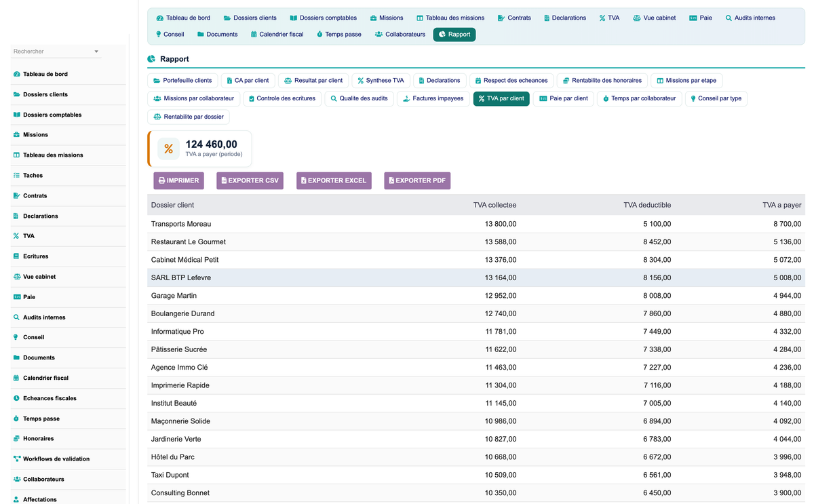Open the Paie par client report
The width and height of the screenshot is (814, 504).
tap(564, 98)
